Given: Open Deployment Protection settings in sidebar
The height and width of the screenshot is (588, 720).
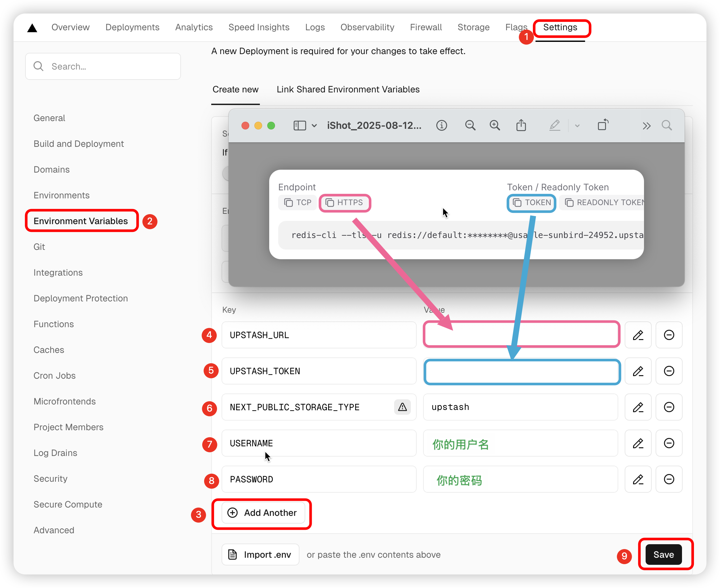Looking at the screenshot, I should (x=81, y=299).
